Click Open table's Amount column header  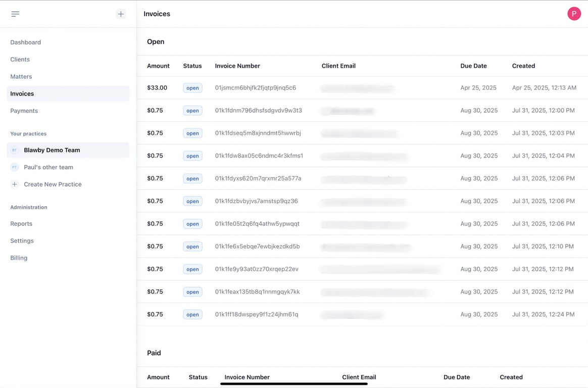click(x=158, y=66)
